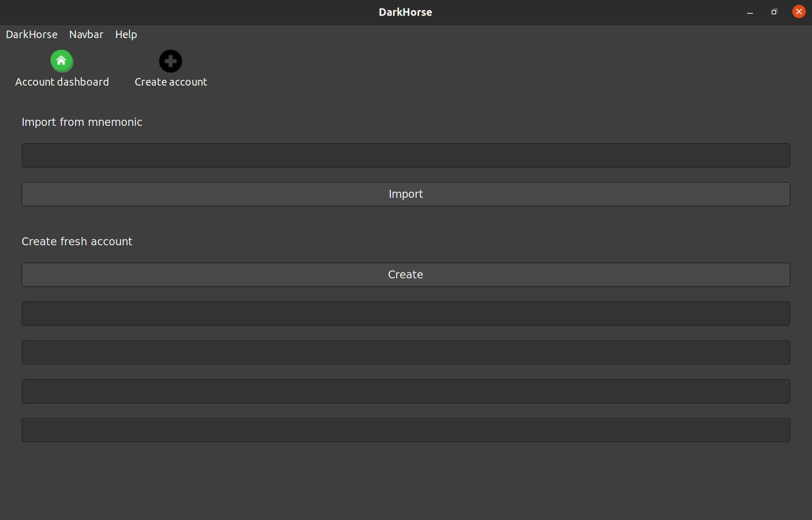Click the black plus Create account icon
The image size is (812, 520).
click(170, 61)
